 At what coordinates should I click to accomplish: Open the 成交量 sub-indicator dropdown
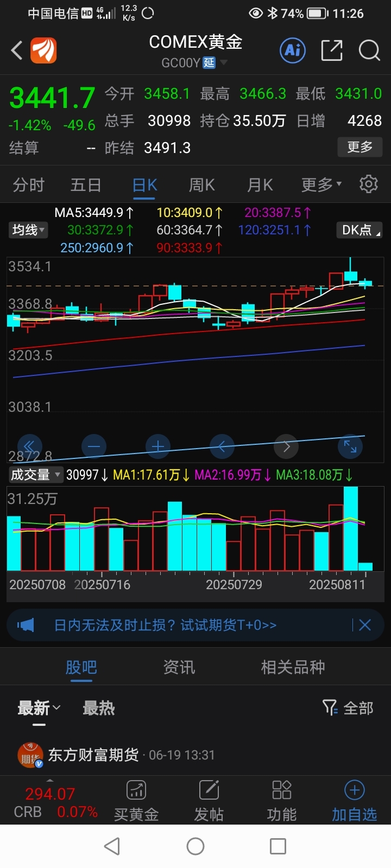coord(36,475)
